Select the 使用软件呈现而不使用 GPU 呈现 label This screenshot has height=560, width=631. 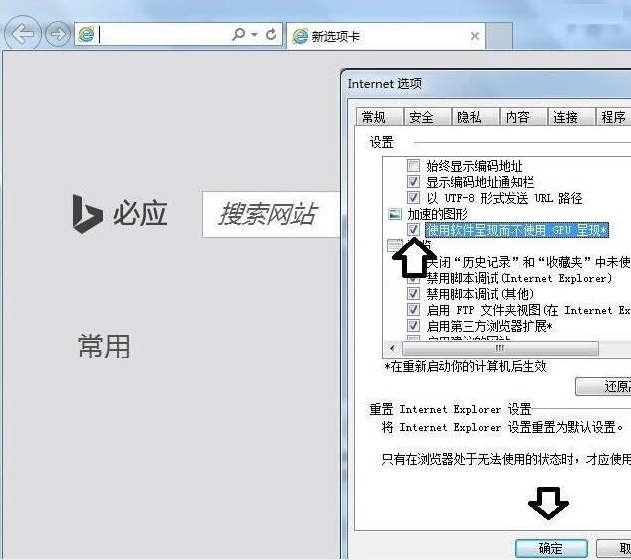click(517, 230)
